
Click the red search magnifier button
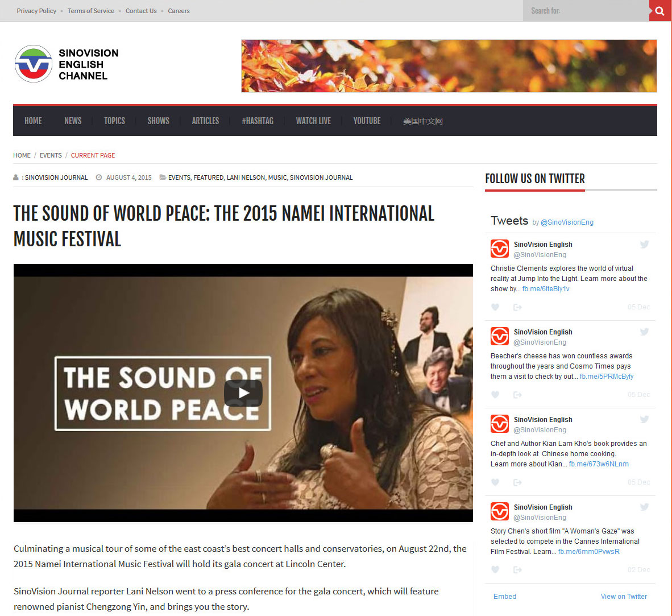(660, 11)
